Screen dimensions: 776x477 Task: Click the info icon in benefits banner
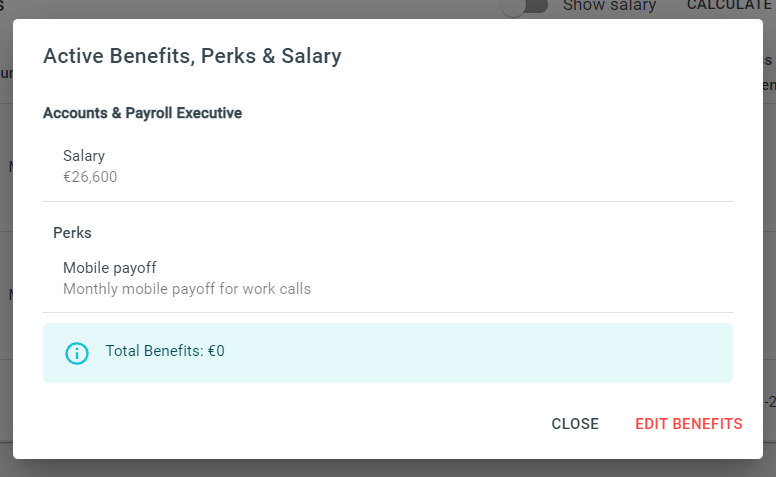point(77,353)
